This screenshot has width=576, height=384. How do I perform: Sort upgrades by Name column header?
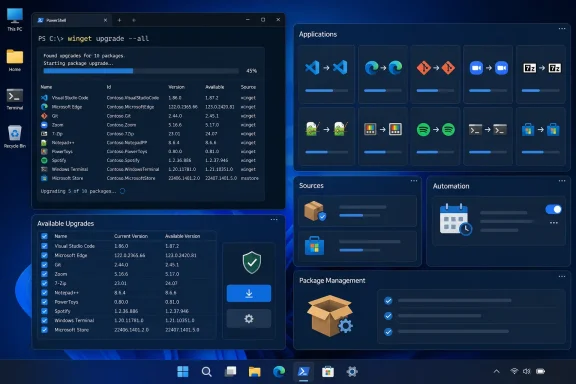(x=61, y=236)
